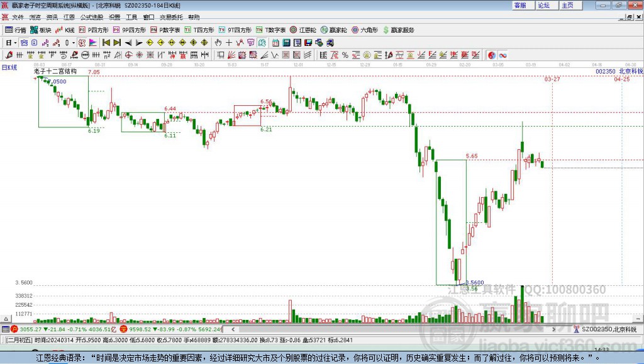Open the T数字表 time table
Viewport: 644px width, 364px height.
[270, 30]
